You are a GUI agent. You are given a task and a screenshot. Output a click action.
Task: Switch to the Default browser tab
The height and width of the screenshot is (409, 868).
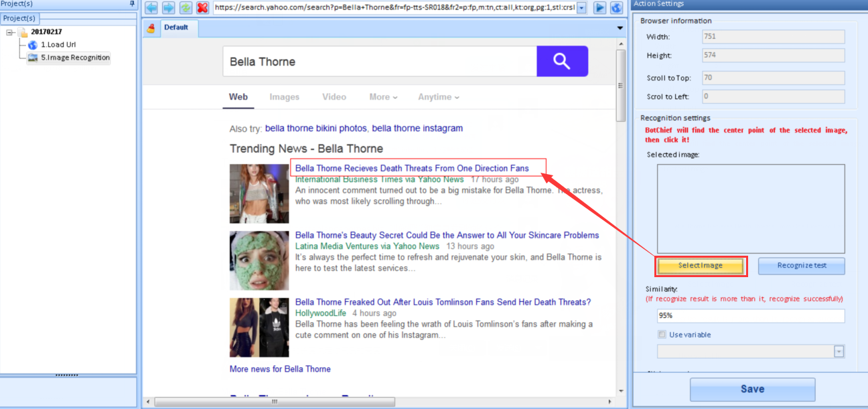pyautogui.click(x=176, y=27)
